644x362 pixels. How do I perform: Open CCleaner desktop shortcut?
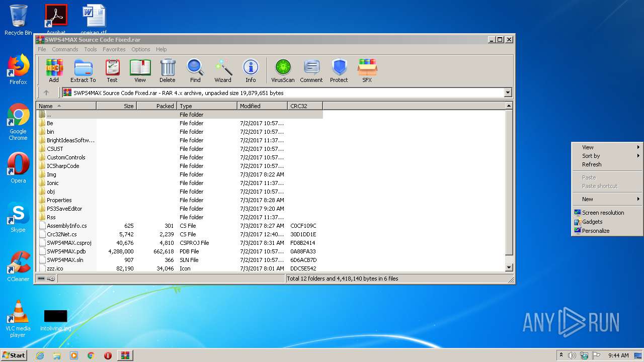click(18, 266)
